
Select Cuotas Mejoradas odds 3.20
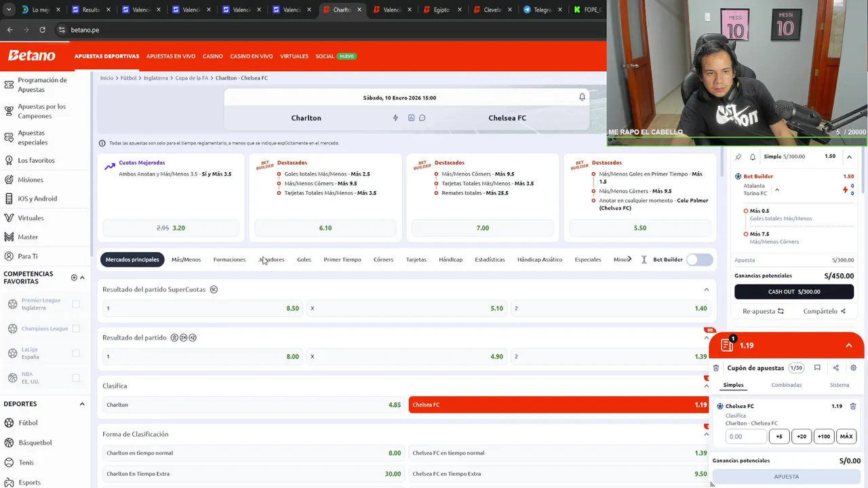171,228
